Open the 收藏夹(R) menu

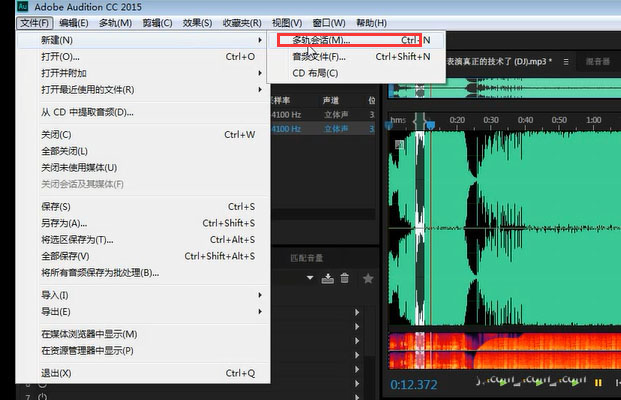pos(242,23)
